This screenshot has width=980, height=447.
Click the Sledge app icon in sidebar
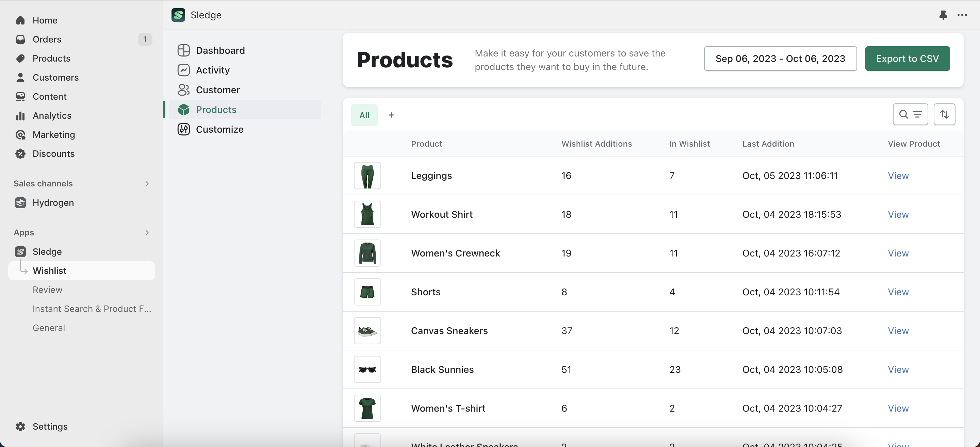tap(20, 251)
